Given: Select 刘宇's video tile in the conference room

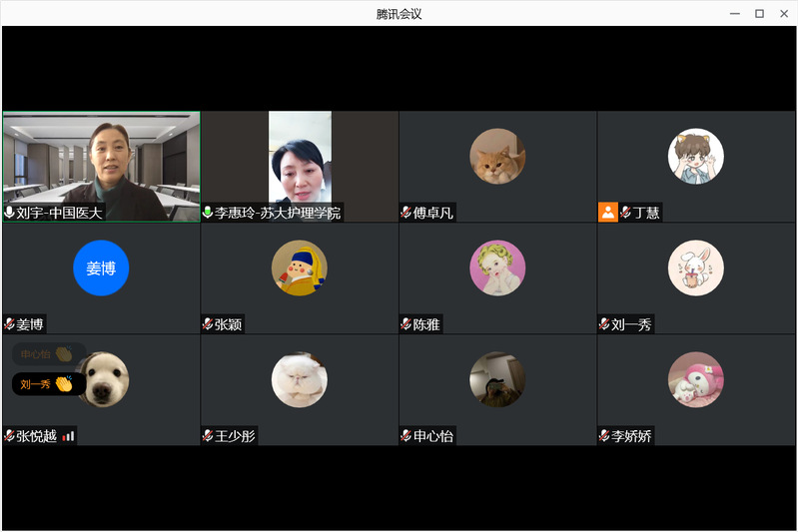Looking at the screenshot, I should (101, 160).
